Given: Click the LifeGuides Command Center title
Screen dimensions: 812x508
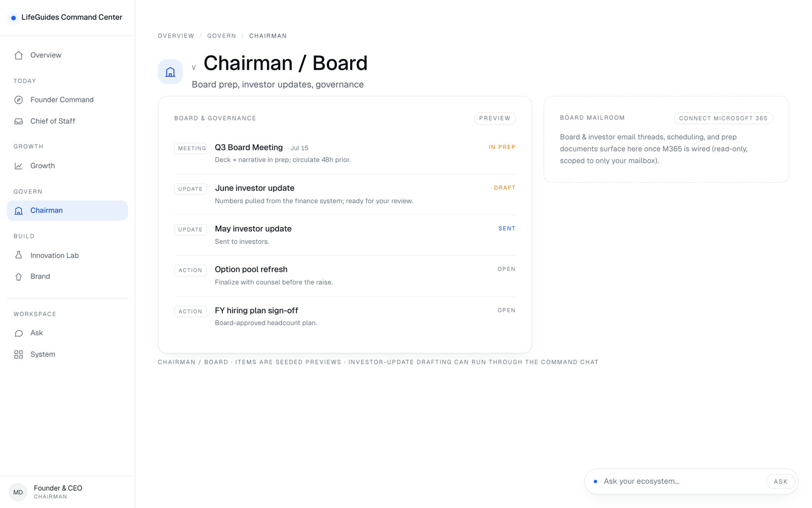Looking at the screenshot, I should coord(72,17).
